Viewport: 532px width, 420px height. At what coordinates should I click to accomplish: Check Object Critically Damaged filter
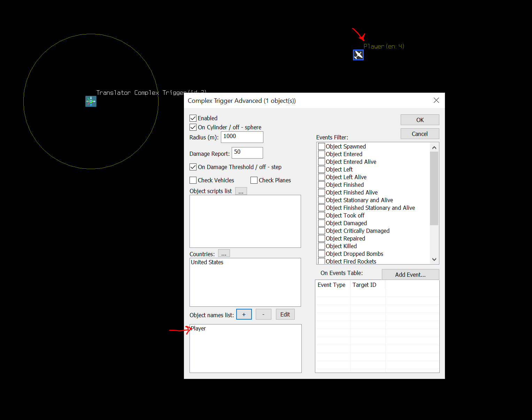322,231
